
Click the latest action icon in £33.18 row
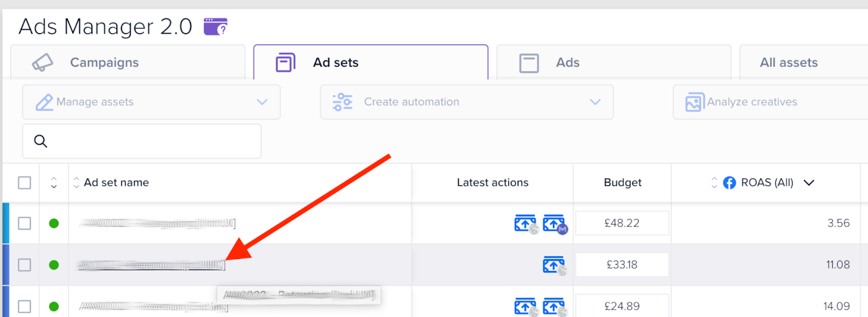coord(554,266)
